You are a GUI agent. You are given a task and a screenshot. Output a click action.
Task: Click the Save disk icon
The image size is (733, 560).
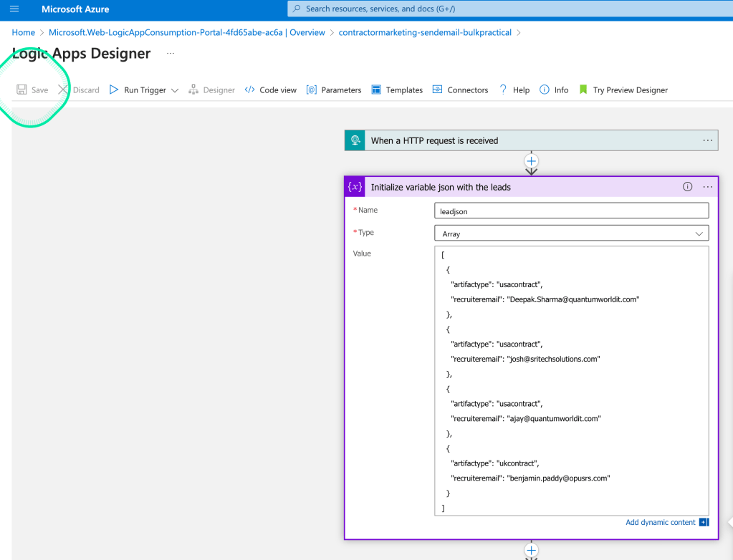(x=21, y=90)
